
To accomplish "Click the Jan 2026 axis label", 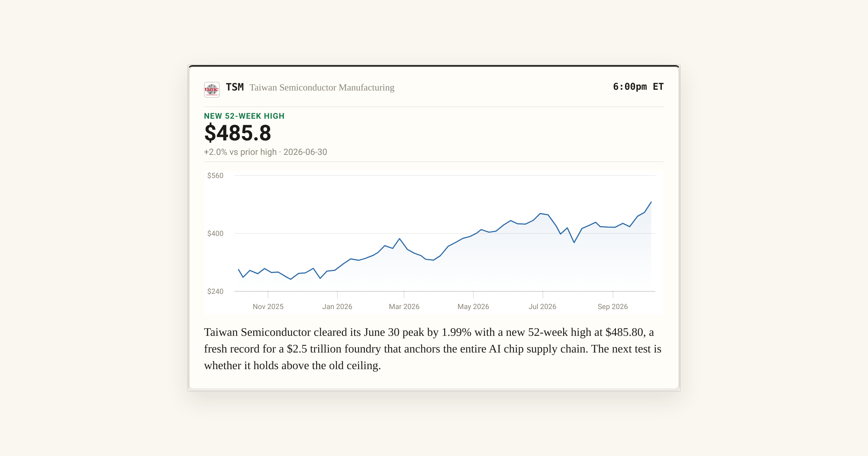I will (337, 307).
